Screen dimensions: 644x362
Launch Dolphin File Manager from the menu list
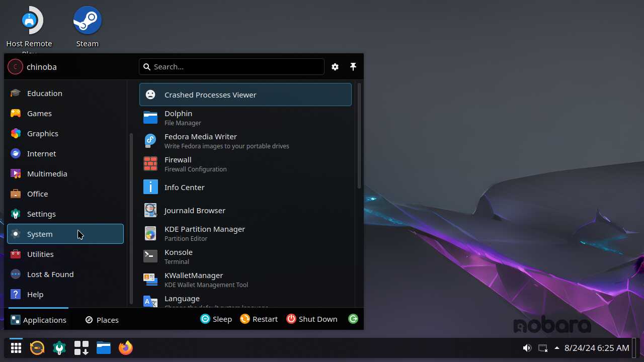pyautogui.click(x=245, y=118)
